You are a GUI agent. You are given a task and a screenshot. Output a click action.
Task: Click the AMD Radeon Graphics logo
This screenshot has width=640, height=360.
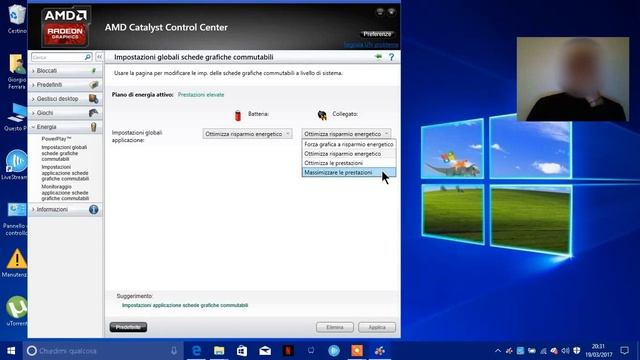[x=65, y=27]
